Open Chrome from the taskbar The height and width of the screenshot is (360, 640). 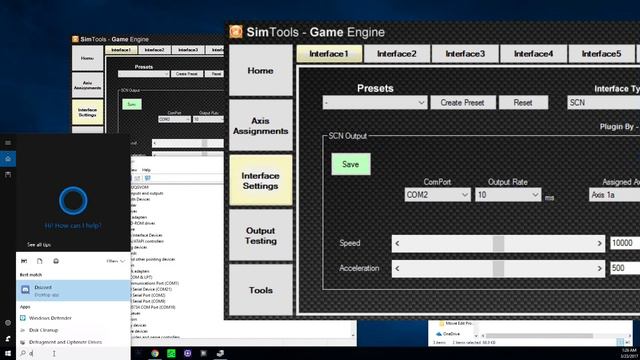[155, 353]
